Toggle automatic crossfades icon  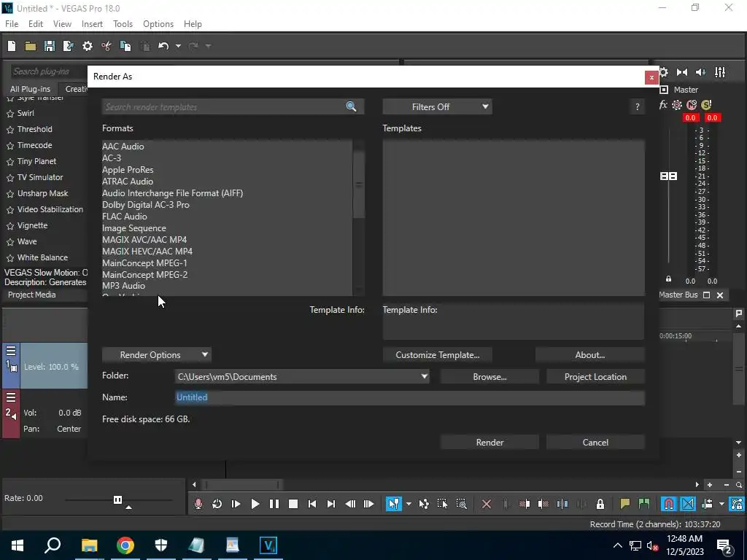(x=688, y=504)
